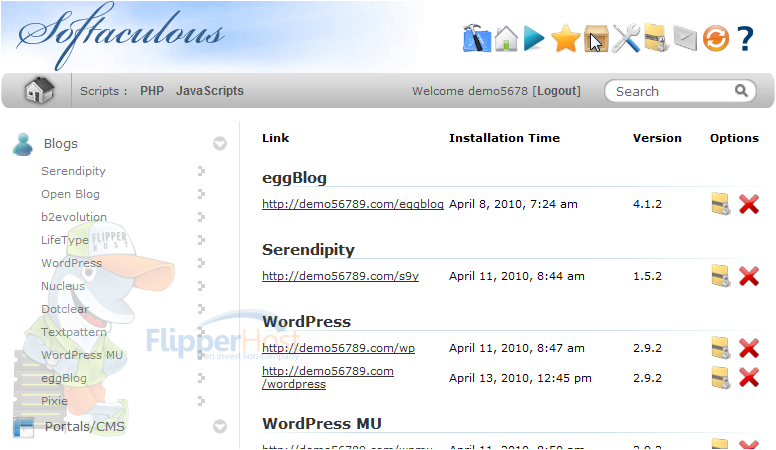Select Nucleus in the sidebar

click(63, 286)
